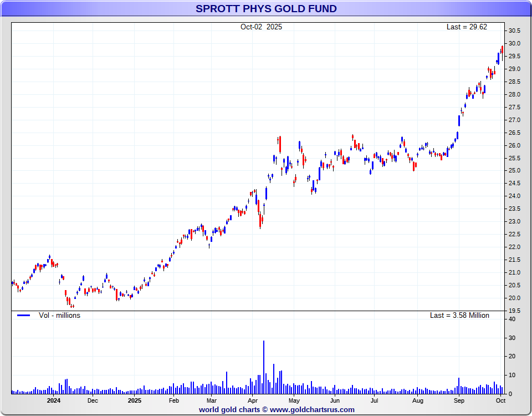Click the Feb time axis label

[x=173, y=400]
